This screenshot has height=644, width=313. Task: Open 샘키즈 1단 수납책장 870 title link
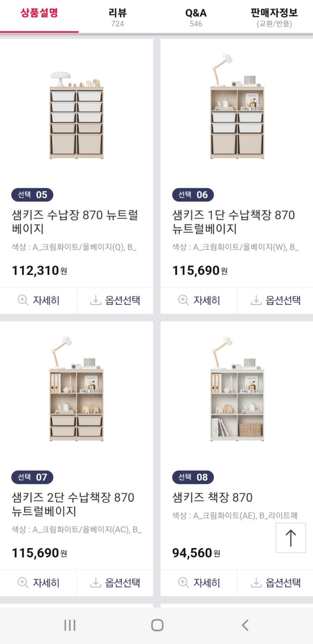pos(233,222)
